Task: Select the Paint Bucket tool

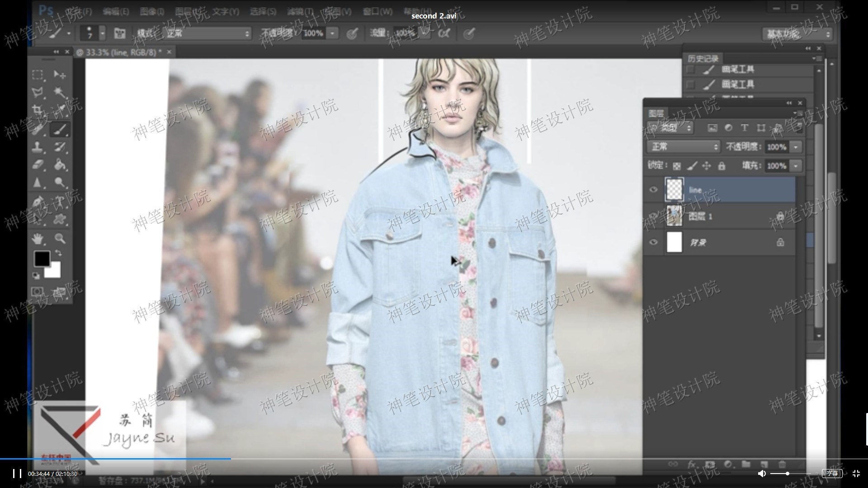Action: [60, 164]
